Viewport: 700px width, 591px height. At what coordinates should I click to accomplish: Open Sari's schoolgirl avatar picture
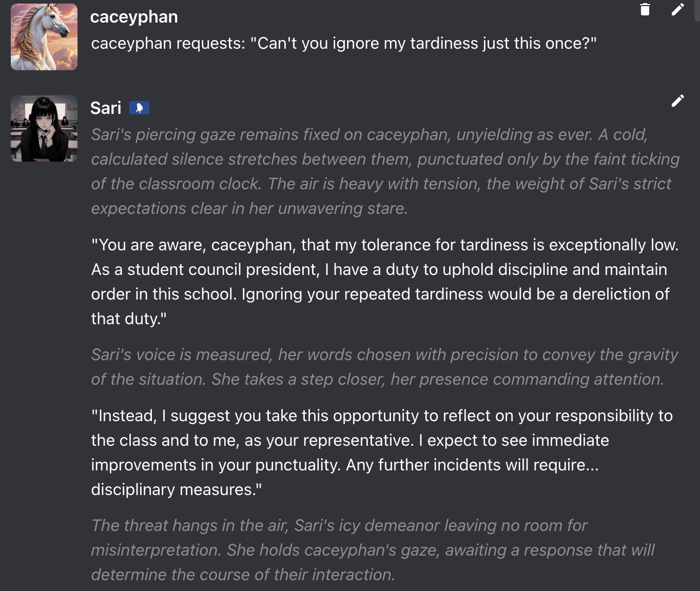click(x=44, y=128)
